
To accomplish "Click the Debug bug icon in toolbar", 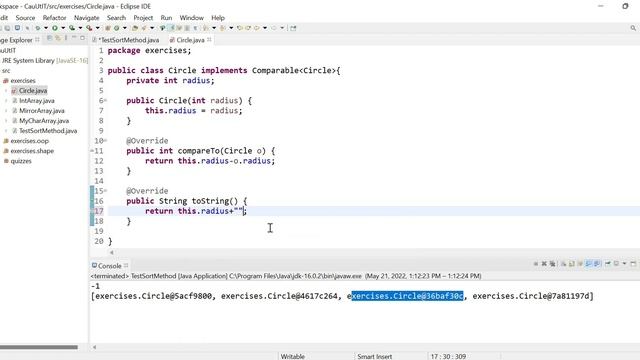I will click(x=38, y=28).
